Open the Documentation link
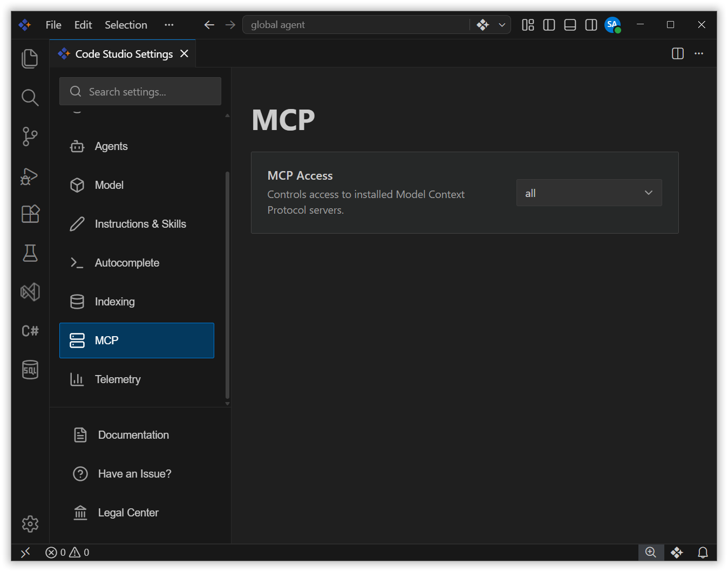Viewport: 728px width, 572px height. click(x=133, y=435)
